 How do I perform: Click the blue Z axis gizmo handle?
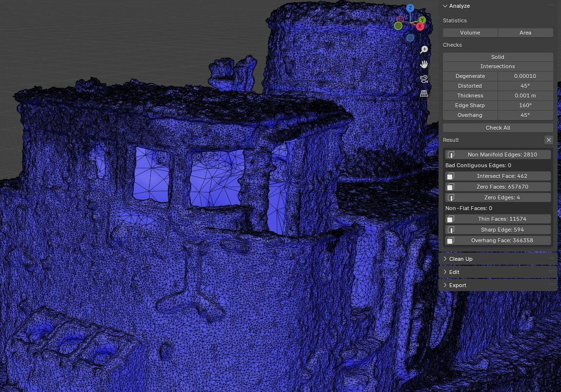coord(410,7)
